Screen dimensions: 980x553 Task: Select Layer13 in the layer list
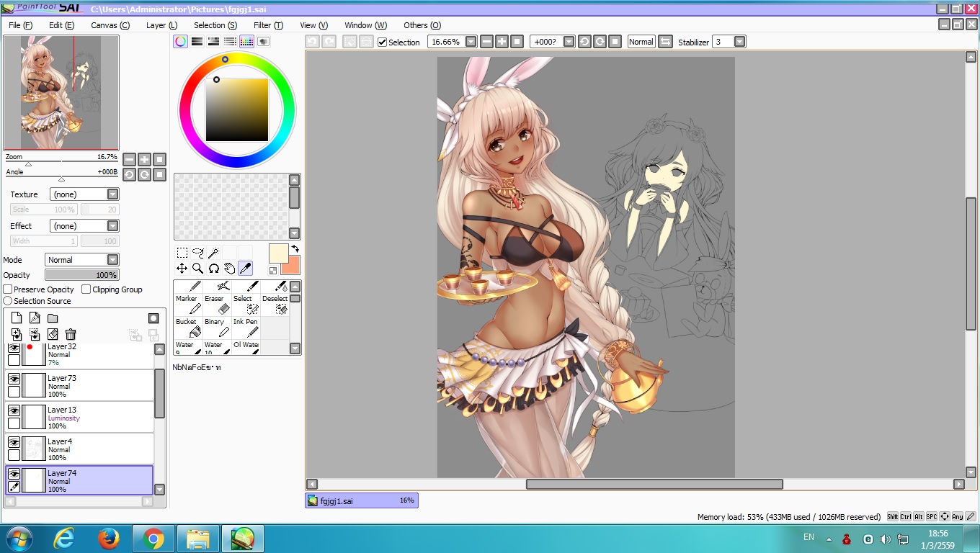tap(81, 417)
